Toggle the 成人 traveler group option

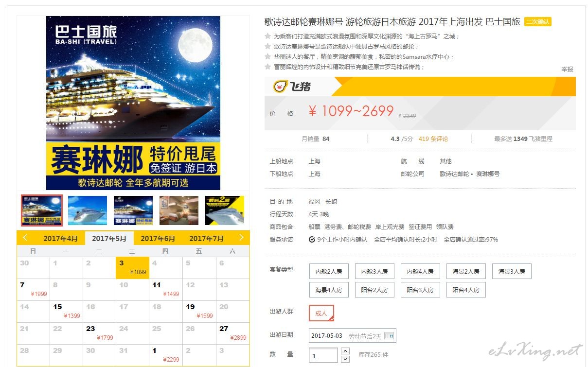pyautogui.click(x=321, y=313)
